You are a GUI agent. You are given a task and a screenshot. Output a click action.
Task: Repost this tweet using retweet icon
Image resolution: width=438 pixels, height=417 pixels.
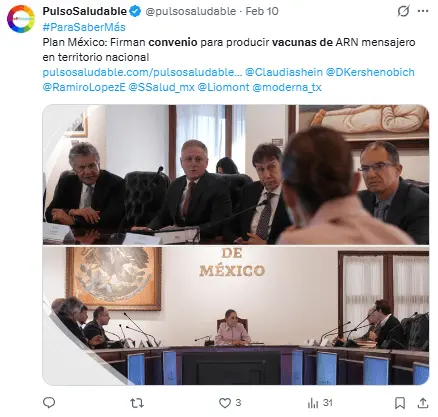coord(137,403)
